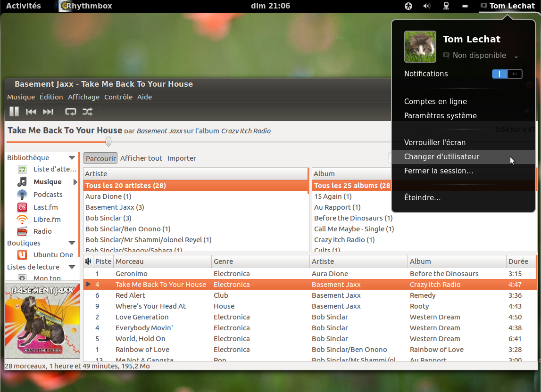Image resolution: width=541 pixels, height=392 pixels.
Task: Click the speaker column header icon
Action: pyautogui.click(x=88, y=261)
